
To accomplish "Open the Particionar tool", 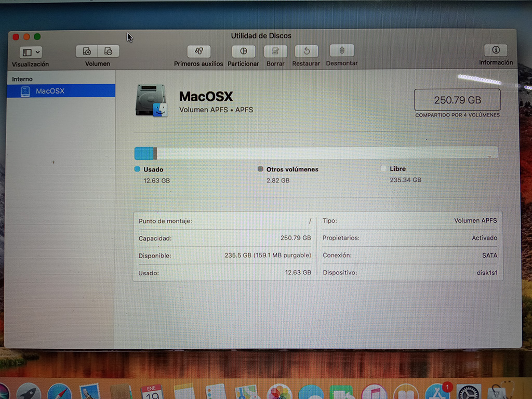I will click(x=243, y=51).
